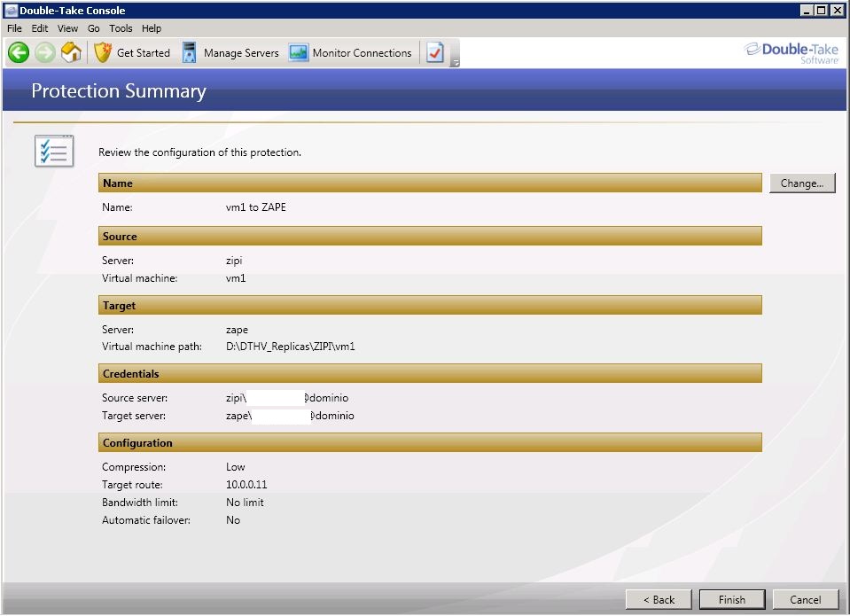Open the Tools menu
This screenshot has height=616, width=850.
pyautogui.click(x=121, y=28)
